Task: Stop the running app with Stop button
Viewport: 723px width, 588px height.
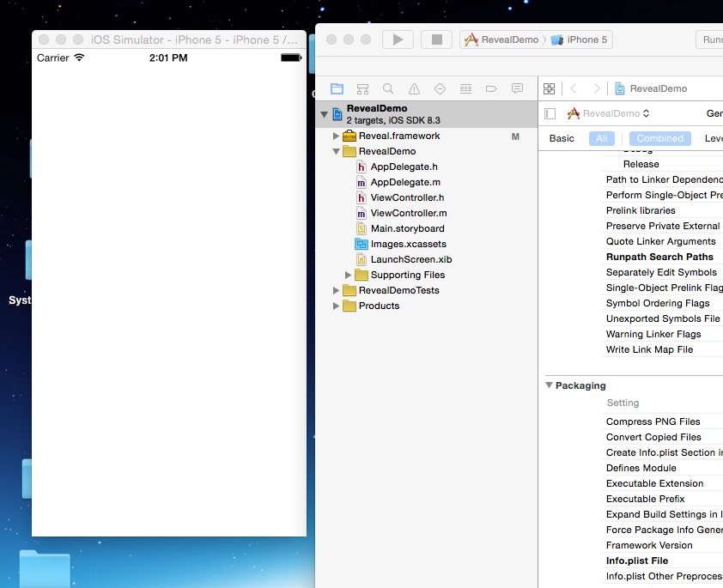Action: coord(437,39)
